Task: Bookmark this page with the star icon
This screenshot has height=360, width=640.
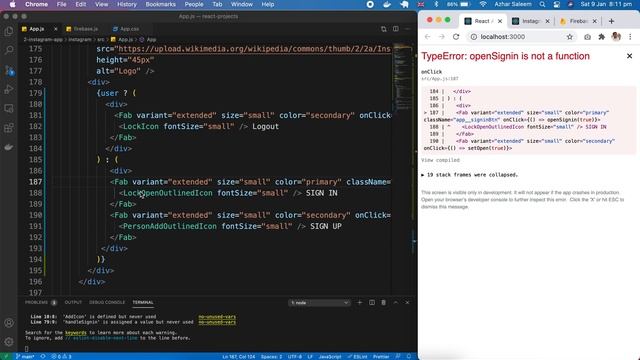Action: [569, 37]
